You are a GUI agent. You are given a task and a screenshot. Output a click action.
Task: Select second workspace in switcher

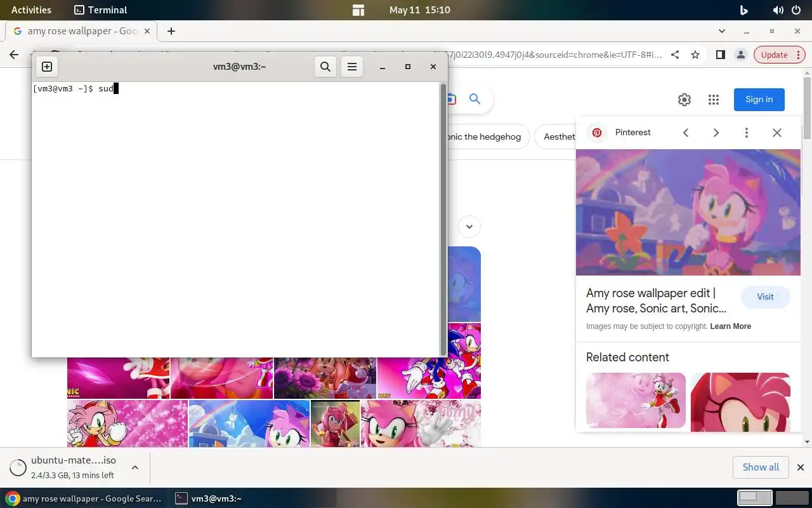click(x=792, y=498)
